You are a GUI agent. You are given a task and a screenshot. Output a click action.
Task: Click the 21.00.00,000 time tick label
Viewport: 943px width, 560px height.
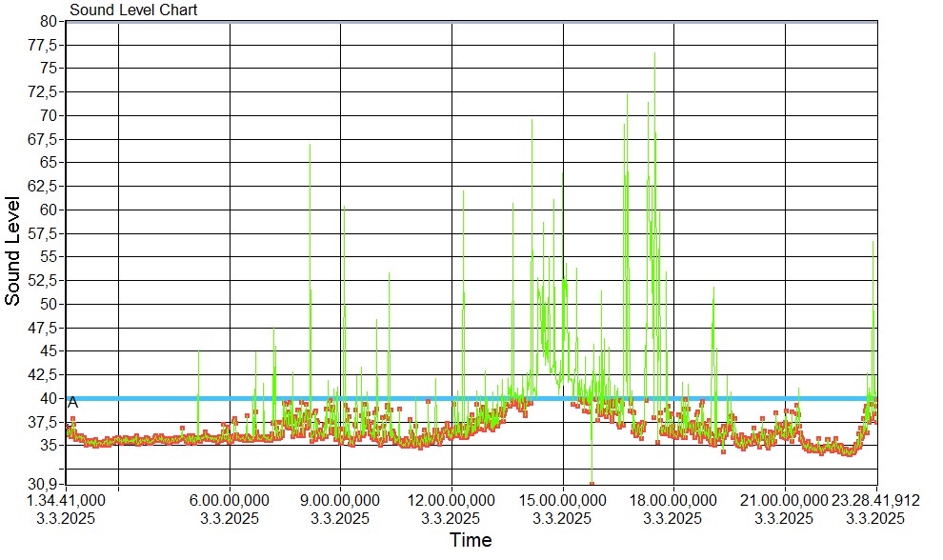(x=785, y=501)
